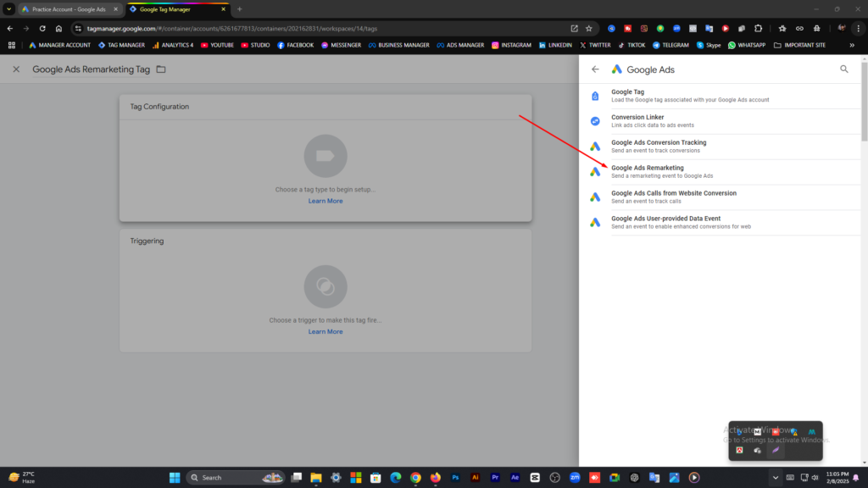Click the taskbar Search box
This screenshot has height=488, width=868.
coord(236,478)
